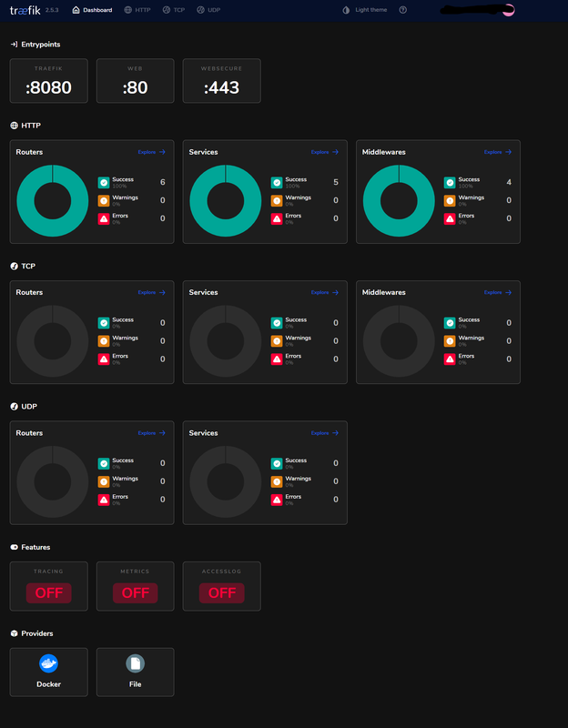Click UDP Routers Errors red icon
Image resolution: width=568 pixels, height=728 pixels.
click(104, 500)
